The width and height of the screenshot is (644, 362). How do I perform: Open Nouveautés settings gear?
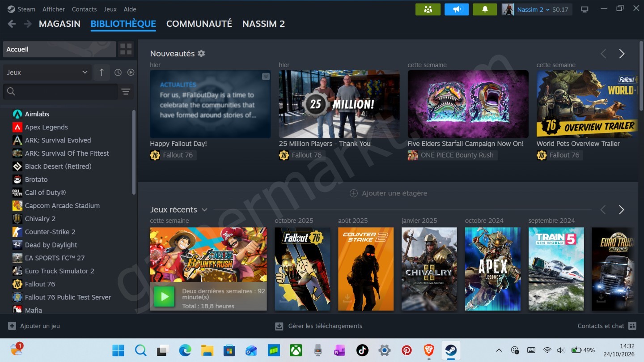[x=201, y=53]
